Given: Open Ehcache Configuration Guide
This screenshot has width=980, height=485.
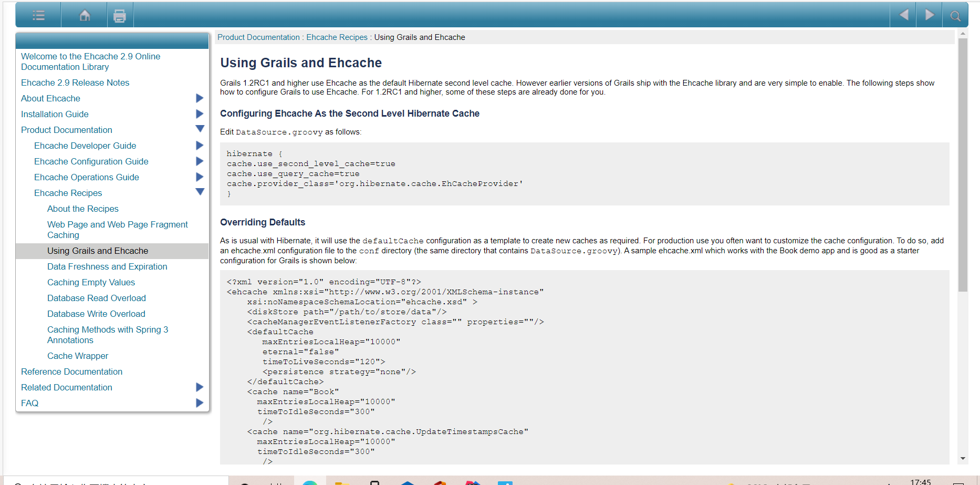Looking at the screenshot, I should tap(91, 161).
